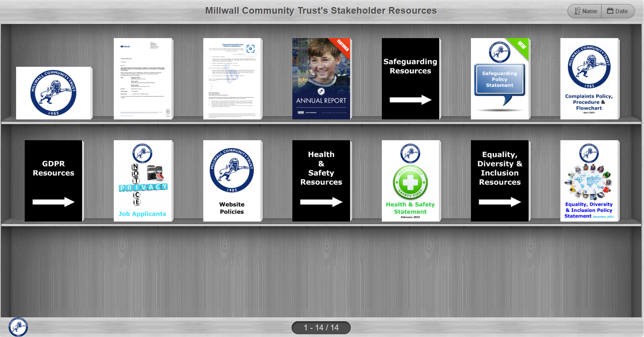Open the Marsh insurance letter document
This screenshot has width=644, height=337.
click(143, 79)
